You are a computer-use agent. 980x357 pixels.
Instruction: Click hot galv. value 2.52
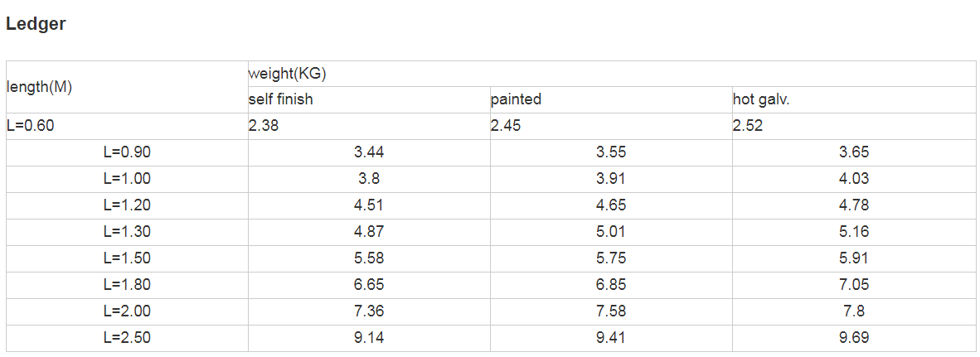pyautogui.click(x=854, y=126)
